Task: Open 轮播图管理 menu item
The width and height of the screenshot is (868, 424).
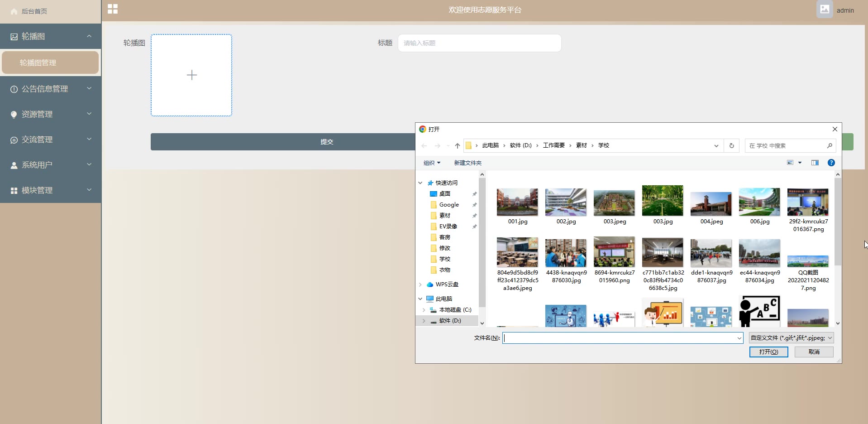Action: tap(50, 63)
